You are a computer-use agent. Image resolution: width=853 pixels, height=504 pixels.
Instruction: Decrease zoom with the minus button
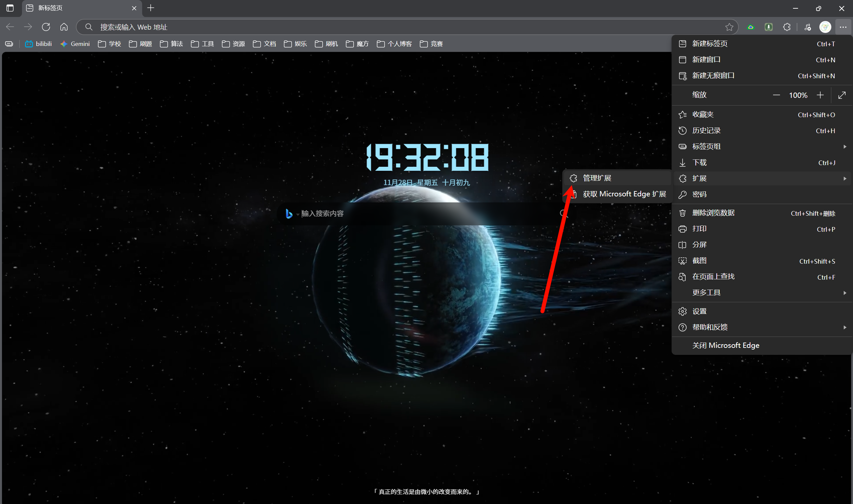tap(776, 95)
